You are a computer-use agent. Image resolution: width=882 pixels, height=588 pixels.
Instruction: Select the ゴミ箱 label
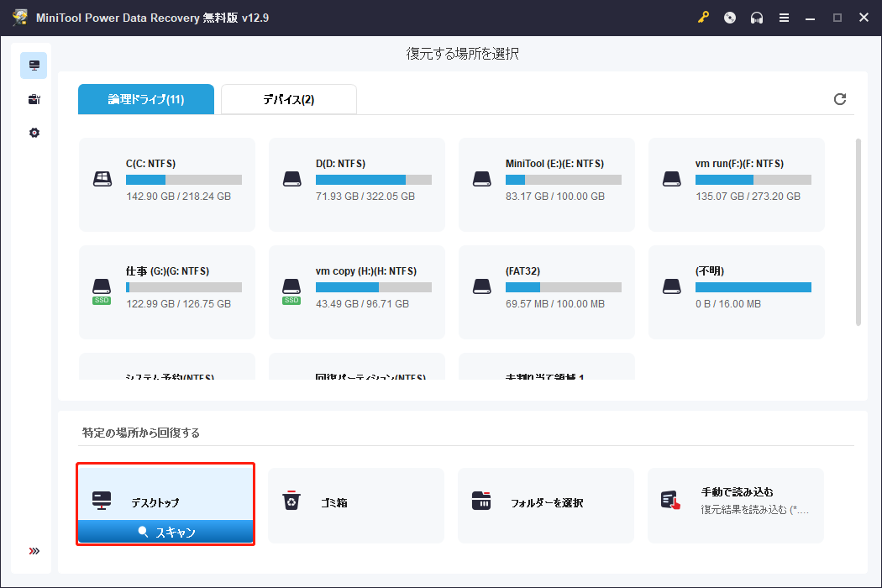pyautogui.click(x=334, y=503)
